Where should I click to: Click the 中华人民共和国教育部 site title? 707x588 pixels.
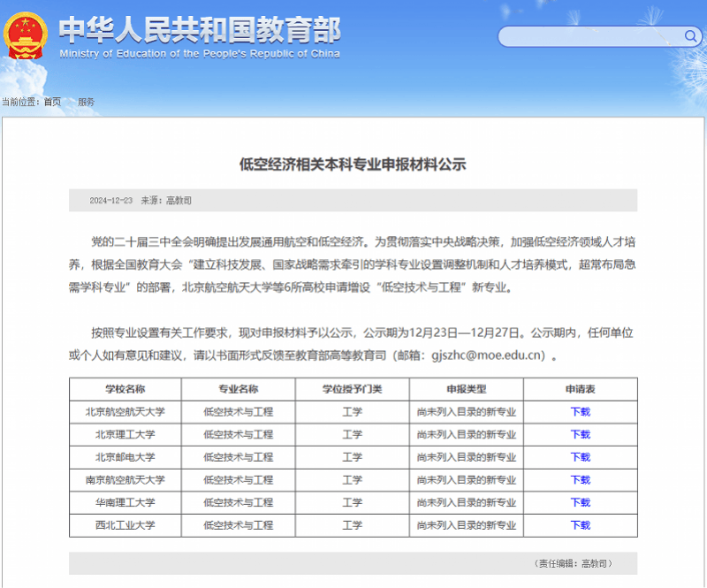(x=200, y=30)
